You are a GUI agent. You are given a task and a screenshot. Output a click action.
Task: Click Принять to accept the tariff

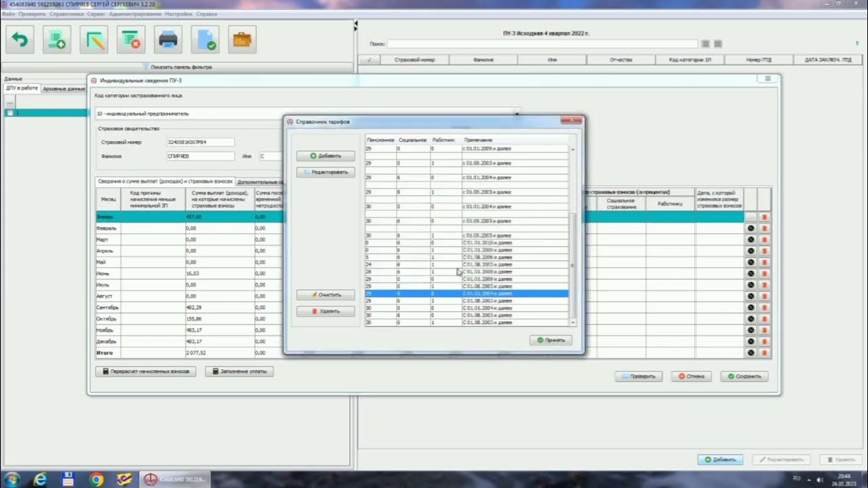pyautogui.click(x=551, y=340)
